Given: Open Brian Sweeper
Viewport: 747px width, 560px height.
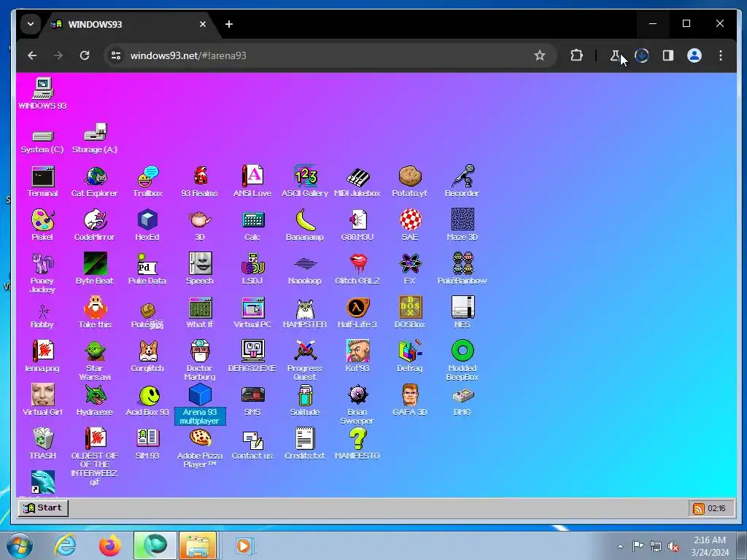Looking at the screenshot, I should coord(357,404).
